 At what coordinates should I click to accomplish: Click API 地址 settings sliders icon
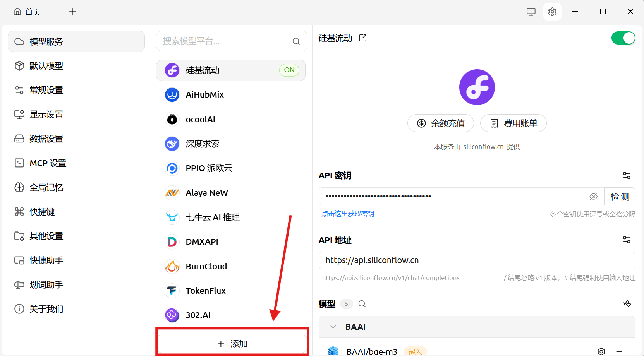coord(627,240)
